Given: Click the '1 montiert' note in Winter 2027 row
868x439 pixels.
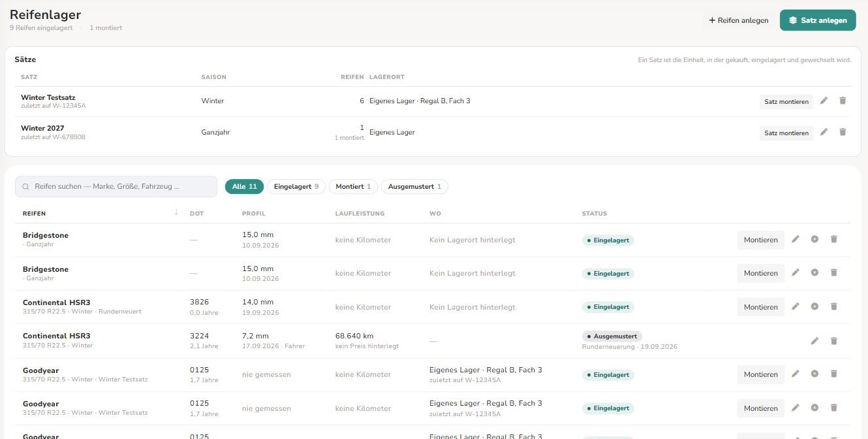Looking at the screenshot, I should click(349, 138).
